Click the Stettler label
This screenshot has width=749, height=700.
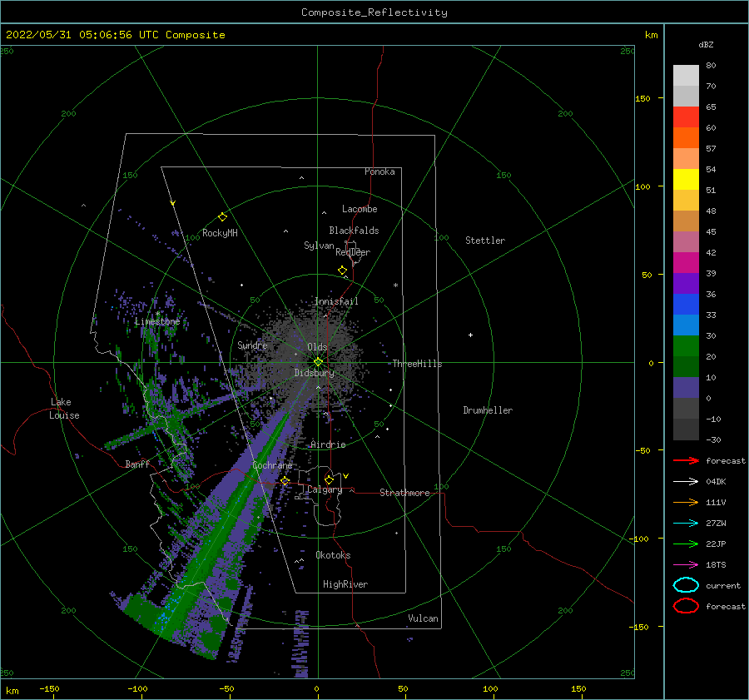(485, 241)
